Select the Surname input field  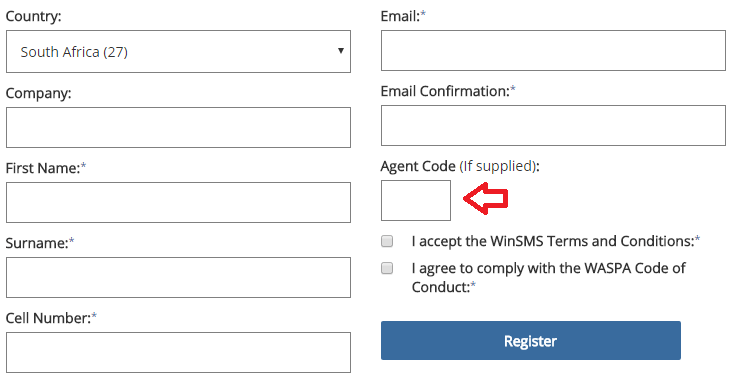[178, 277]
